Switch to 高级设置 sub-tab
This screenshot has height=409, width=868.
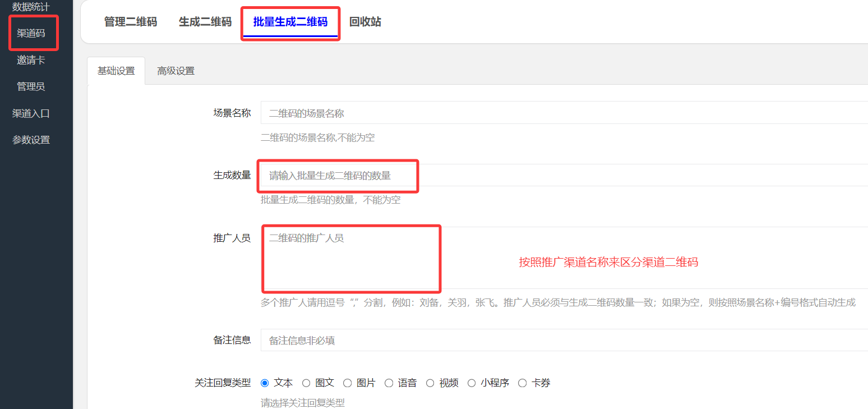point(176,71)
